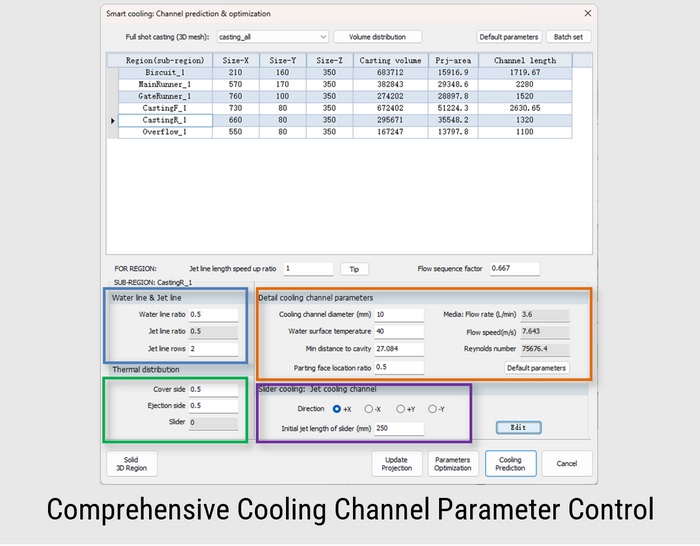Select the +Y direction radio button

click(400, 409)
